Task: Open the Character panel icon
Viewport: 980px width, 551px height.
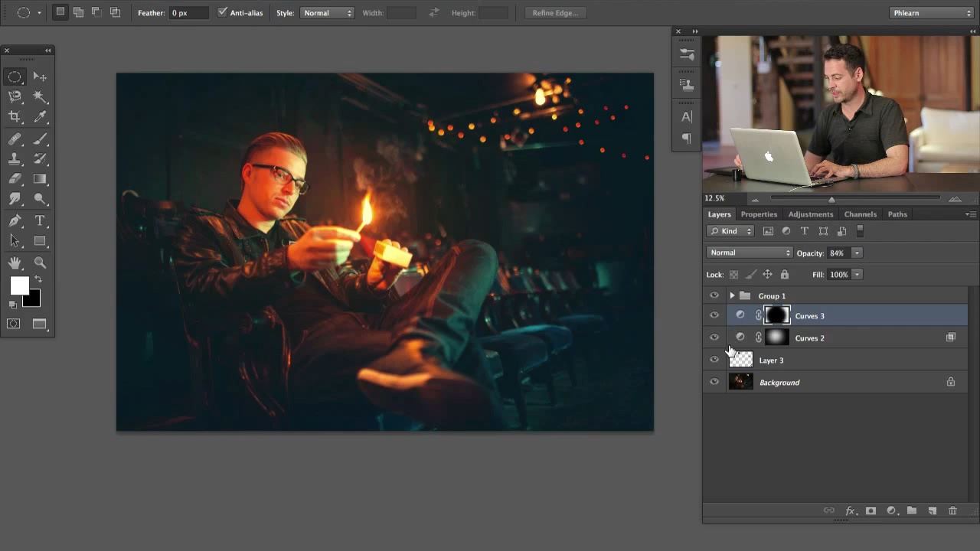Action: coord(687,117)
